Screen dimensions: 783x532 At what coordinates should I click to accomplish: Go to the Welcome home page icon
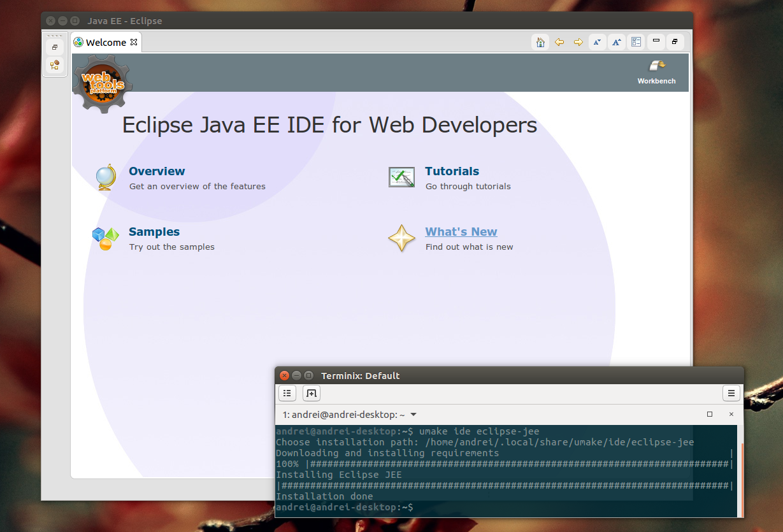click(540, 42)
